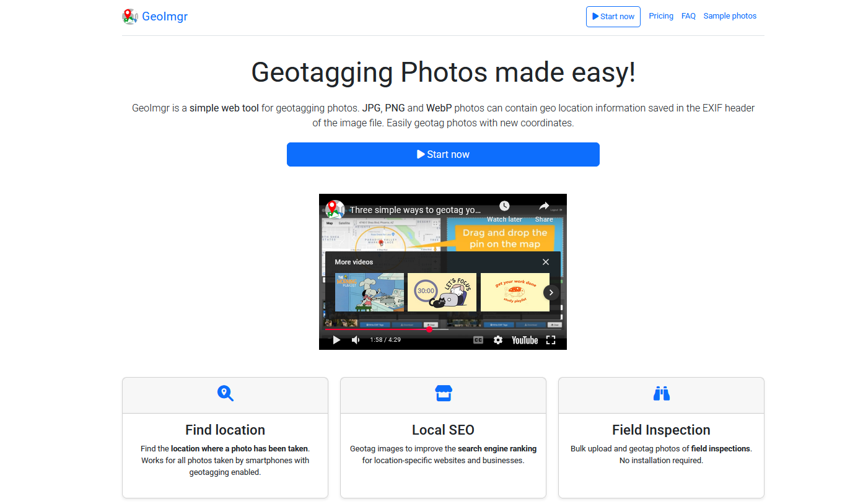The width and height of the screenshot is (863, 504).
Task: Select the study playlist video thumbnail
Action: coord(515,292)
